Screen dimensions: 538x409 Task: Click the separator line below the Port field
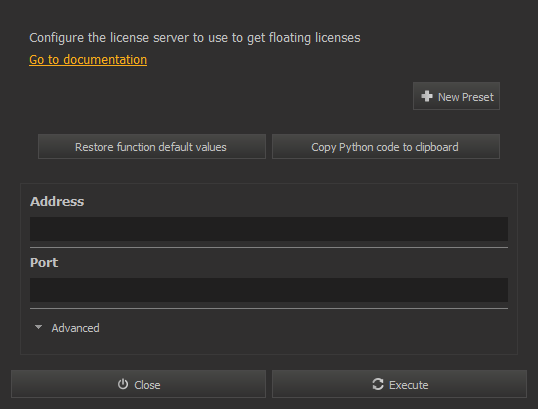(x=269, y=308)
